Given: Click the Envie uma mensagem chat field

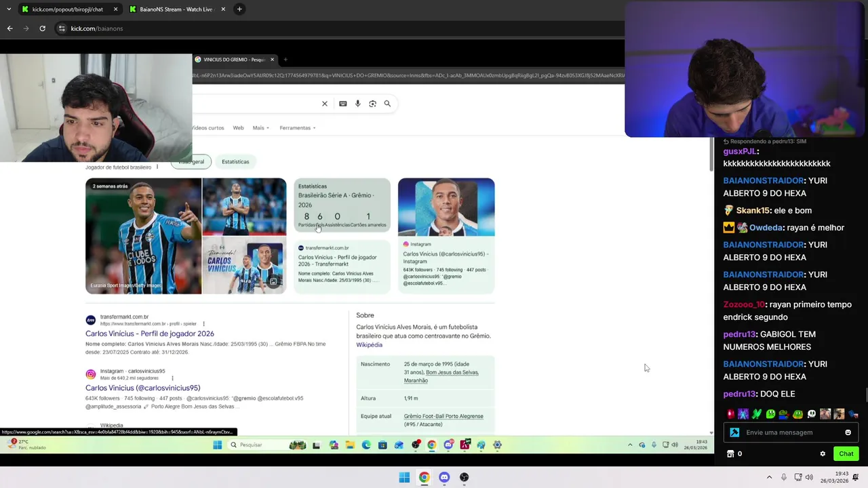Looking at the screenshot, I should (x=790, y=432).
